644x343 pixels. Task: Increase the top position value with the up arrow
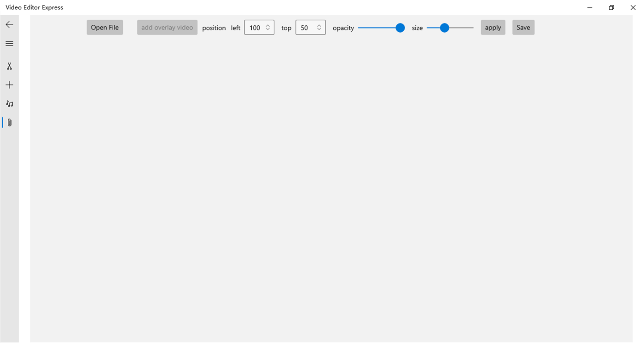point(319,25)
